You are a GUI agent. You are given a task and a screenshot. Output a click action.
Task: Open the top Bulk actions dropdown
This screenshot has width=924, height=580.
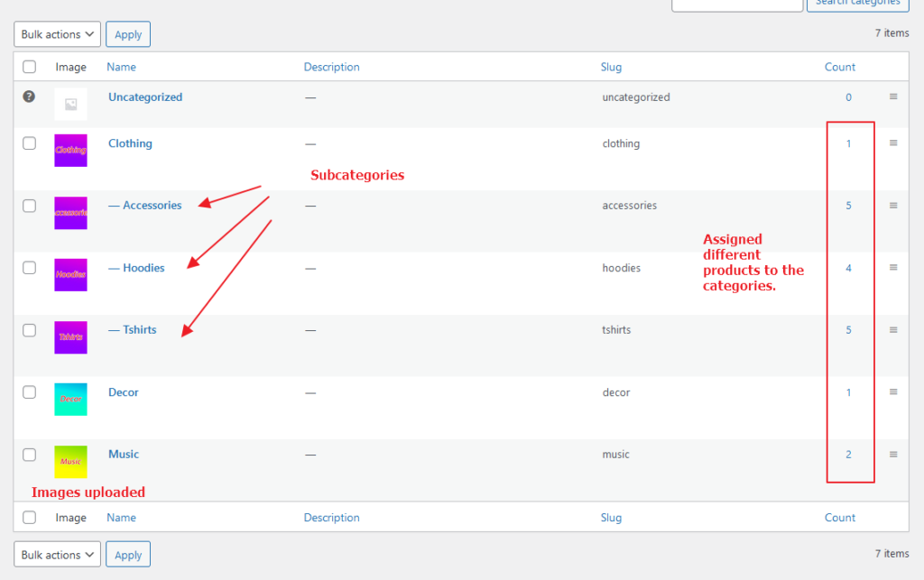click(57, 34)
